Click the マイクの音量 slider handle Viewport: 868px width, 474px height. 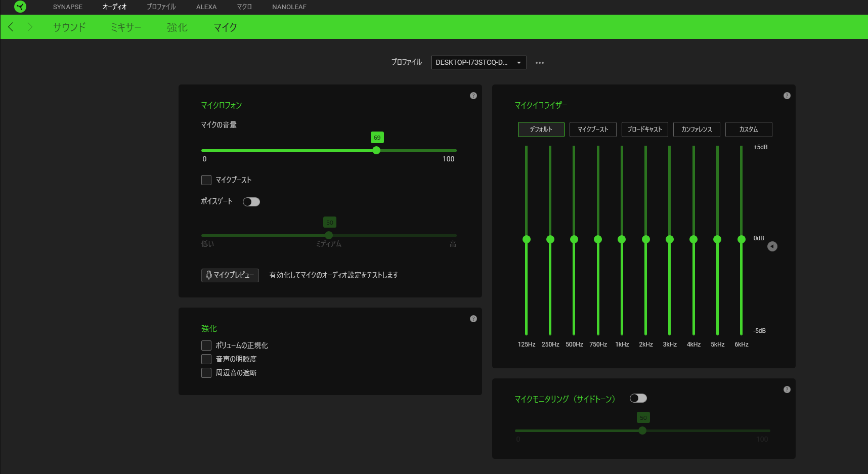376,150
